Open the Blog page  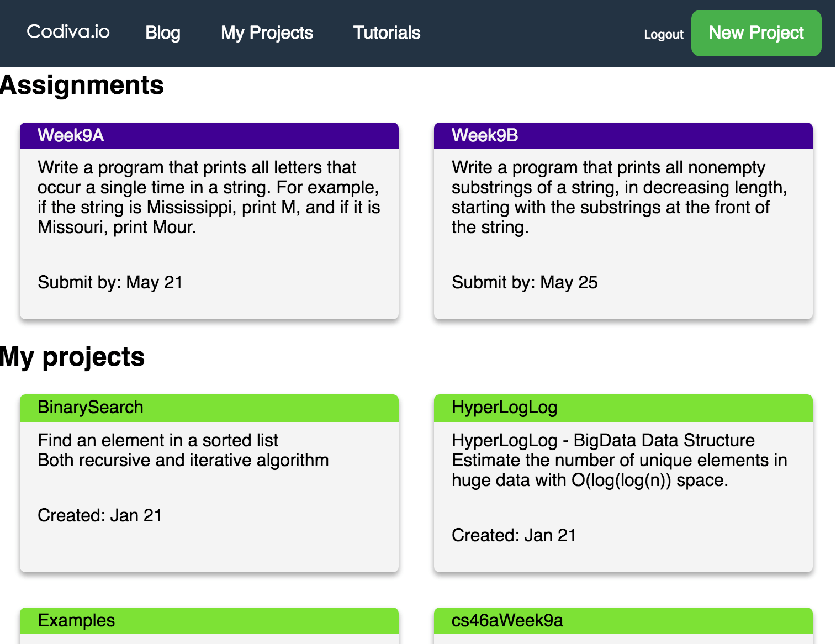(x=163, y=33)
